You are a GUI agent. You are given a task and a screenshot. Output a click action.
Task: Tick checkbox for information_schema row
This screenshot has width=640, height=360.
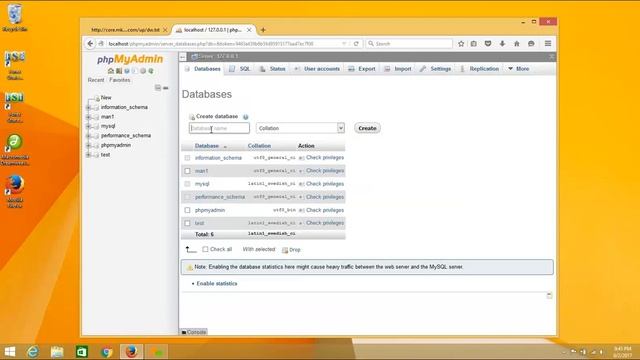[x=187, y=158]
